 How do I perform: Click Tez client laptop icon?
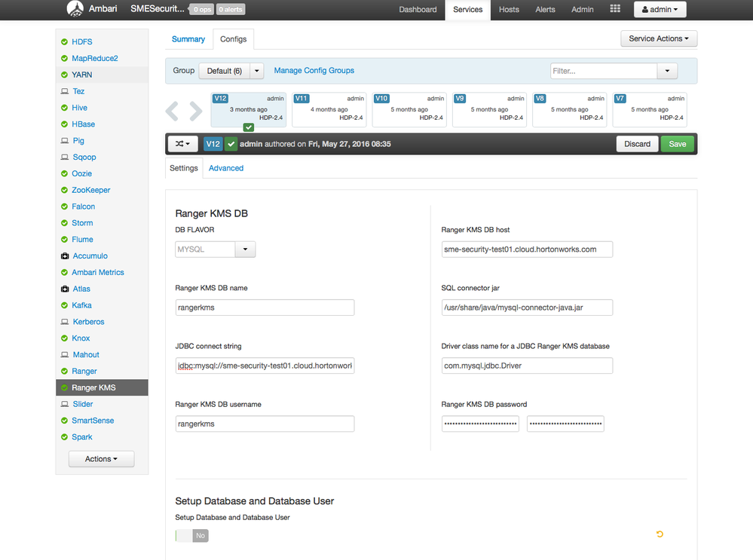64,91
